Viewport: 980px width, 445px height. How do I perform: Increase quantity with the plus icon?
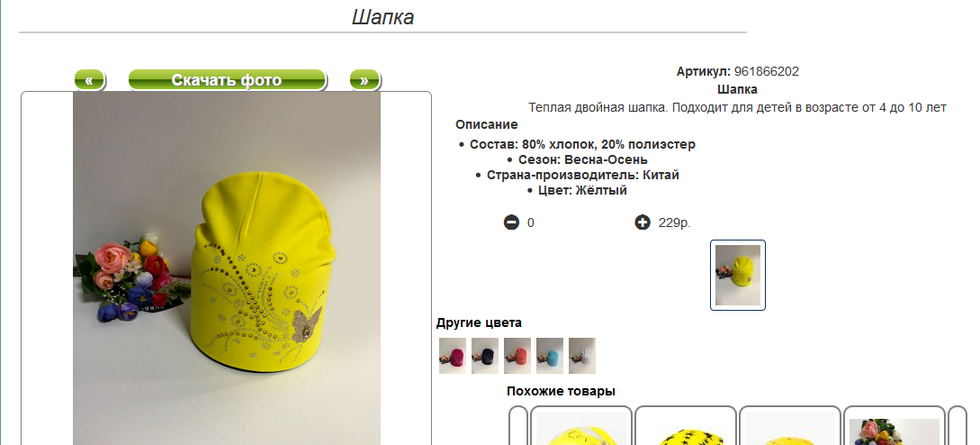(643, 222)
